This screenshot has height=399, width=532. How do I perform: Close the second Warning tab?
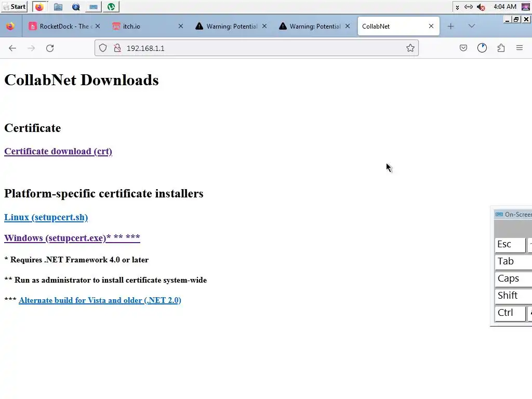tap(348, 26)
